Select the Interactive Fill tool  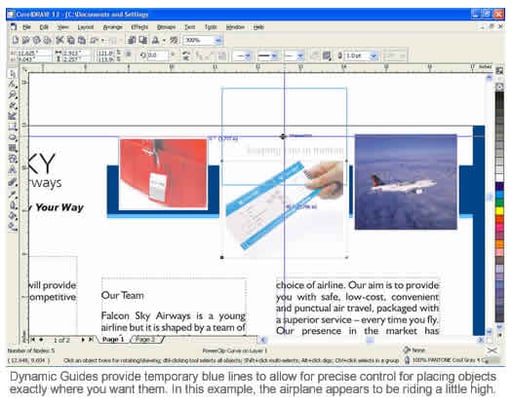(12, 227)
